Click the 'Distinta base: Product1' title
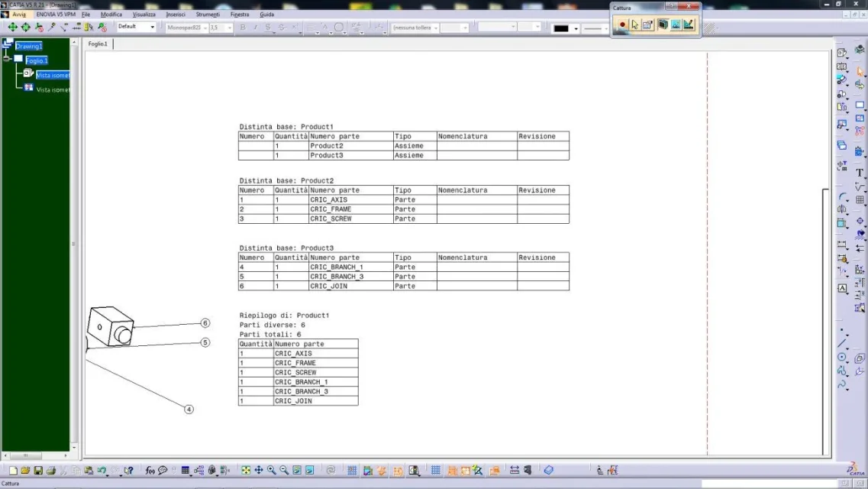This screenshot has width=868, height=489. [x=286, y=127]
